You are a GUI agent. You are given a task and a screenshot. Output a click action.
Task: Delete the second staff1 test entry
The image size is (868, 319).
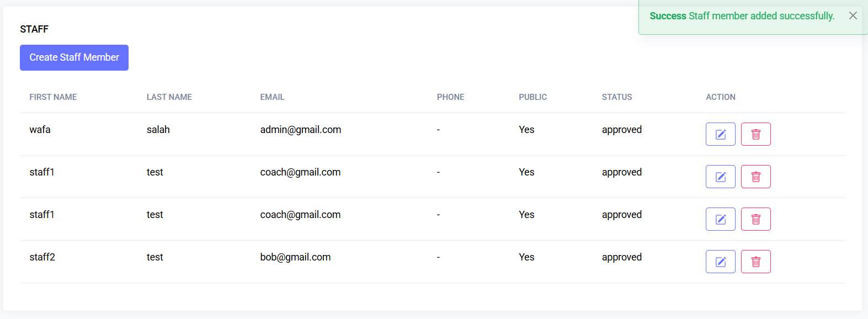755,219
